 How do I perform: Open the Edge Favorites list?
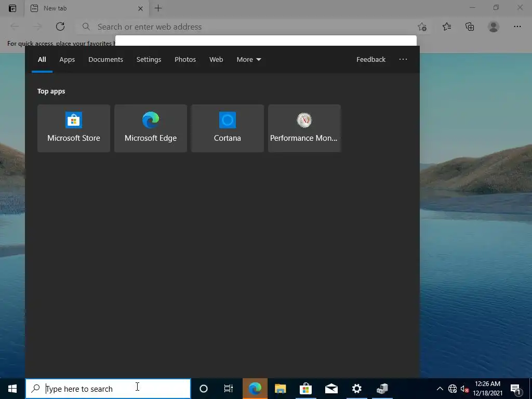point(447,26)
